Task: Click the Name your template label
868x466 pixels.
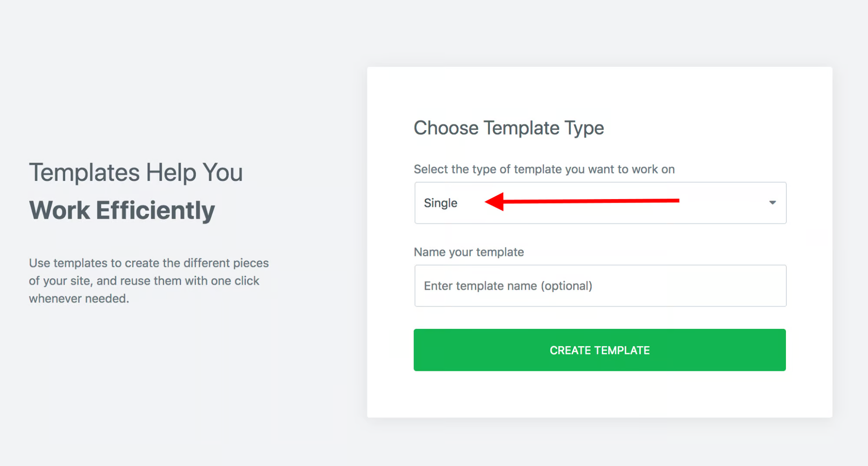Action: [468, 252]
